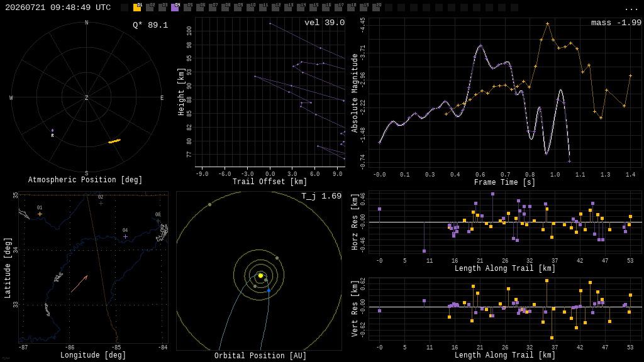Screen dimensions: 644x362
Task: Click the T_j 1.69 orbital label
Action: 321,196
